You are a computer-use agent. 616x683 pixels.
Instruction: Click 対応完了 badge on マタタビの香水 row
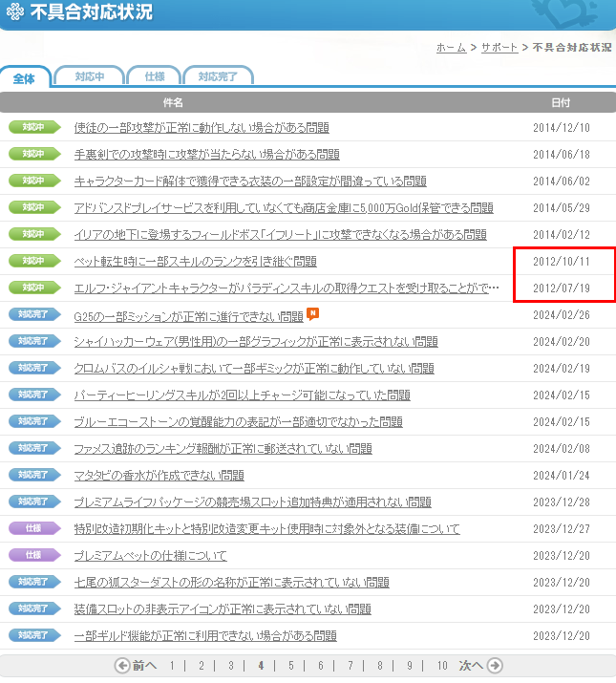click(34, 475)
